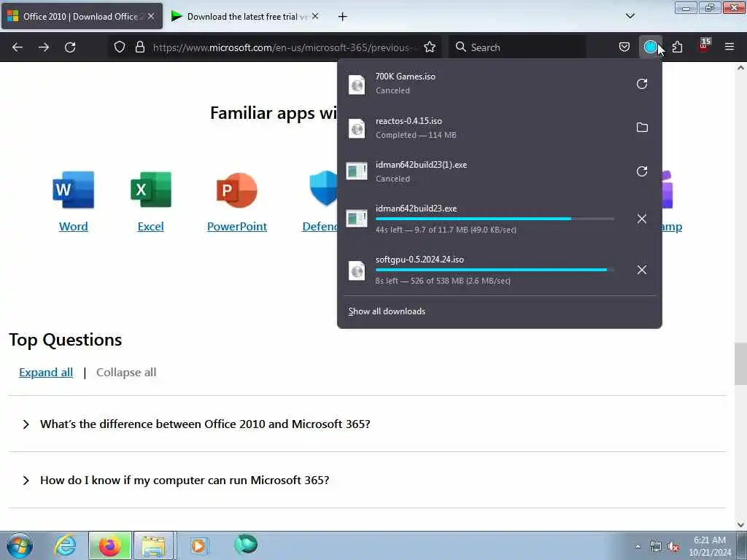Screen dimensions: 747x560
Task: Open the Excel app icon
Action: (150, 190)
